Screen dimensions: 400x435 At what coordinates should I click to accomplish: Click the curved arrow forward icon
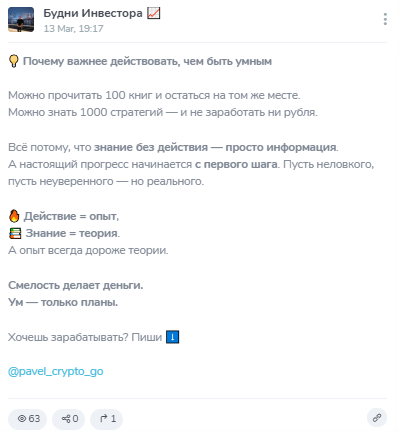[104, 418]
